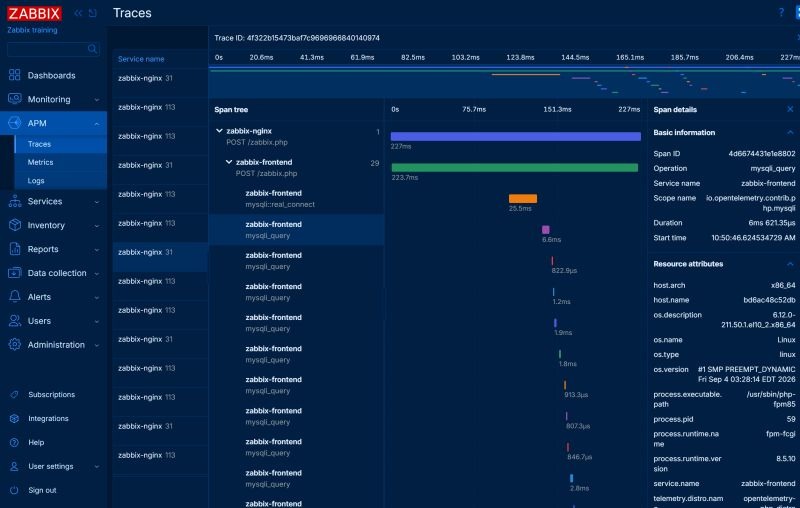Collapse the zabbix-nginx span tree node
Screen dimensions: 800x508
[219, 131]
